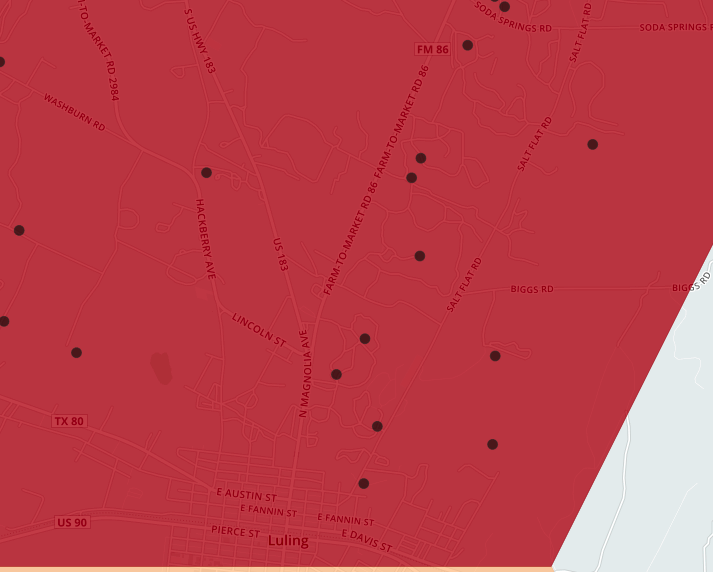Click the fully visible Biggs Rd label
Viewport: 713px width, 572px height.
click(x=532, y=289)
